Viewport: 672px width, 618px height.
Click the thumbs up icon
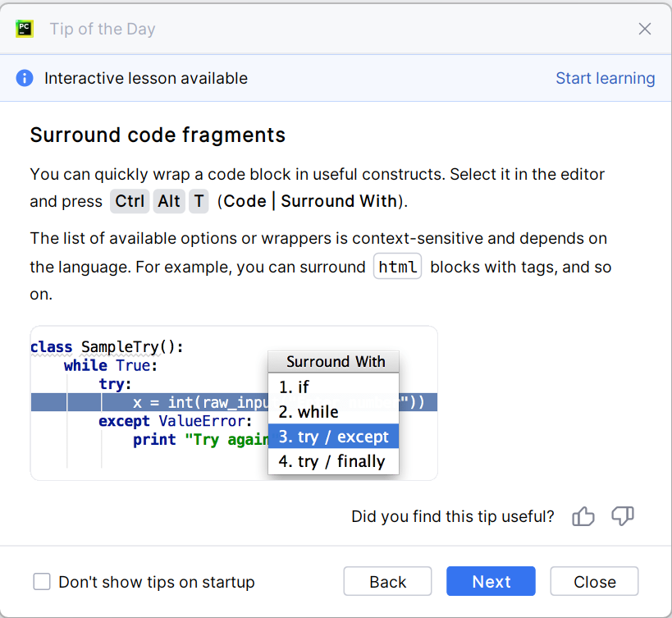[583, 516]
